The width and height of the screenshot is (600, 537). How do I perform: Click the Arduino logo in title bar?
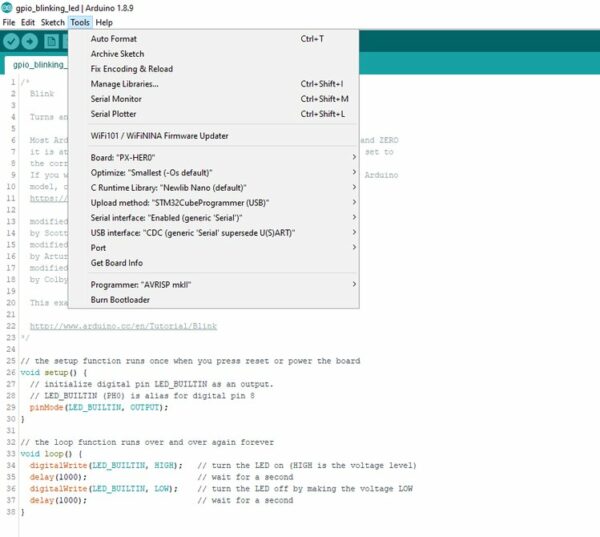(x=7, y=7)
